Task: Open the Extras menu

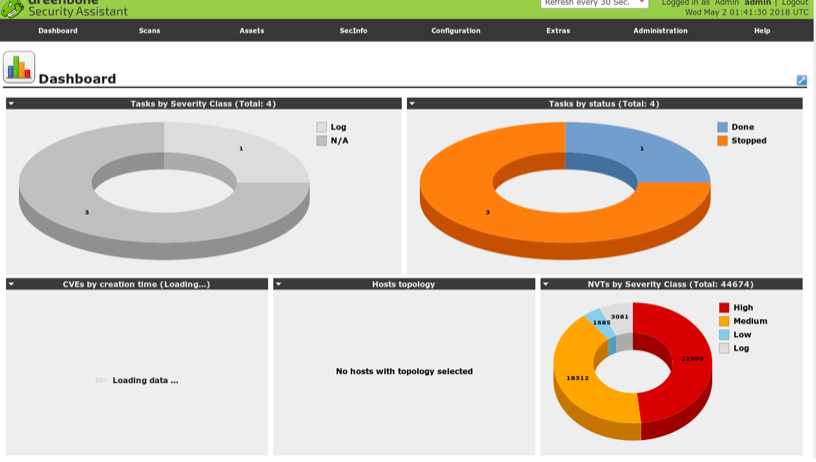Action: (x=558, y=31)
